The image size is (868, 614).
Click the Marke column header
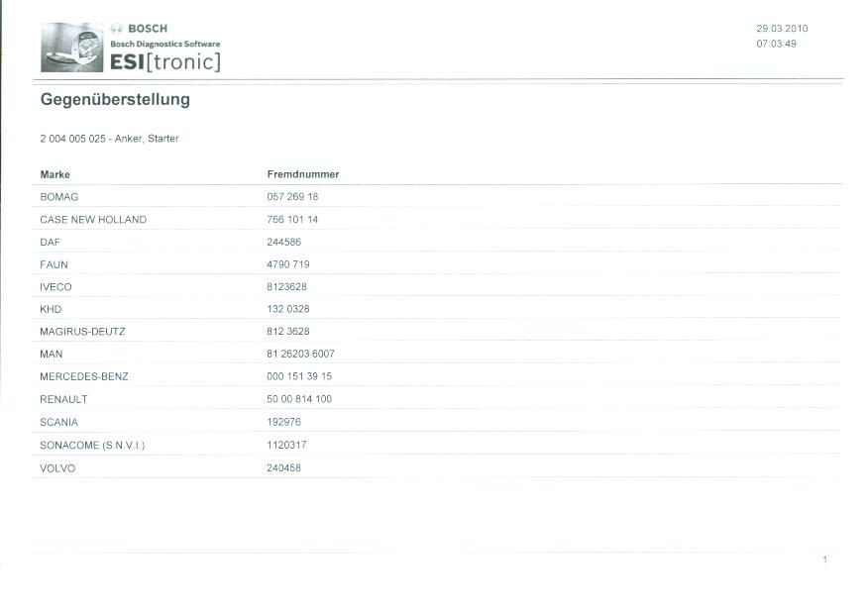coord(54,174)
